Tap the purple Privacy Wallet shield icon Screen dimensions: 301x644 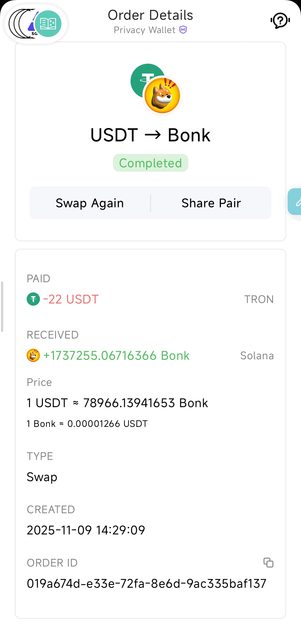click(x=183, y=30)
